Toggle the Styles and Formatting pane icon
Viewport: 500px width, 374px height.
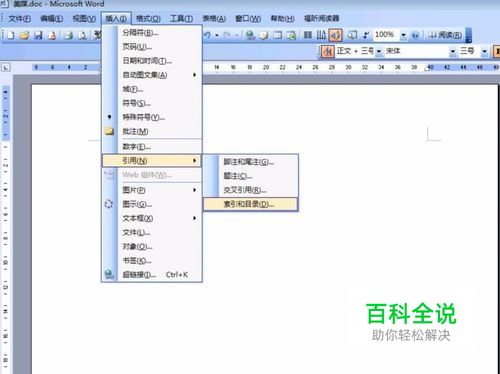328,51
